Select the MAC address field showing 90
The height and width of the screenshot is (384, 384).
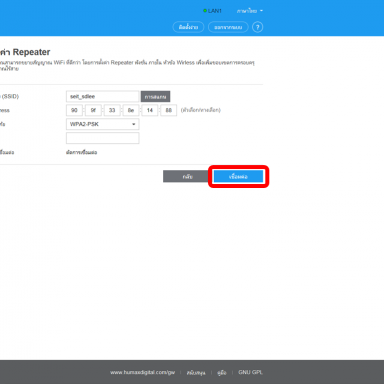coord(74,110)
